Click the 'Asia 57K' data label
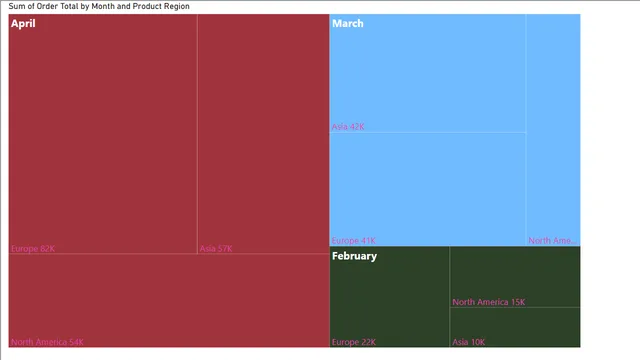 pyautogui.click(x=216, y=249)
